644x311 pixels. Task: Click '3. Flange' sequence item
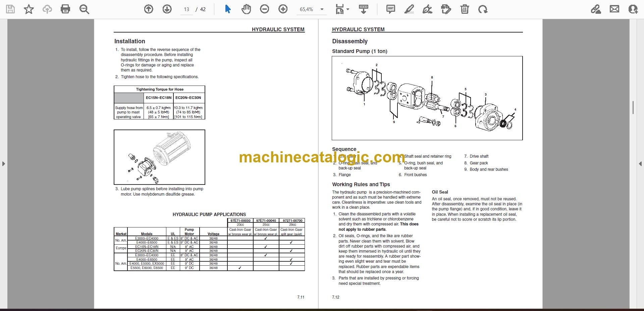[342, 175]
